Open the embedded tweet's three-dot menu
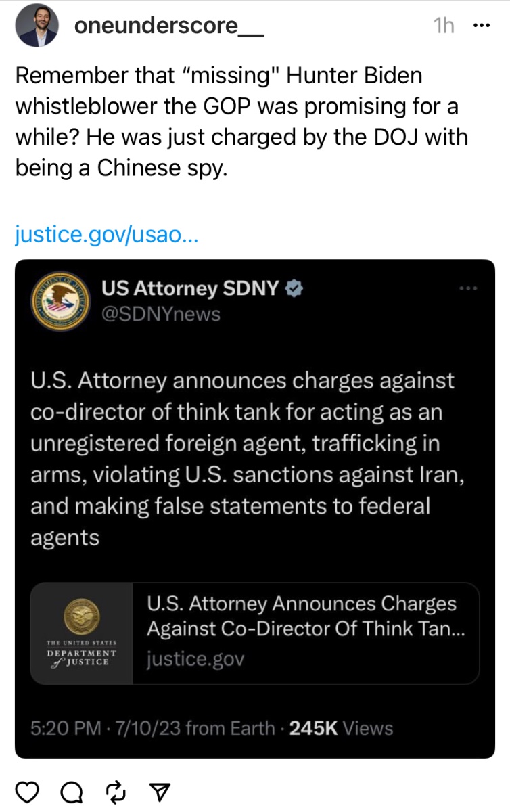The image size is (510, 812). click(467, 289)
